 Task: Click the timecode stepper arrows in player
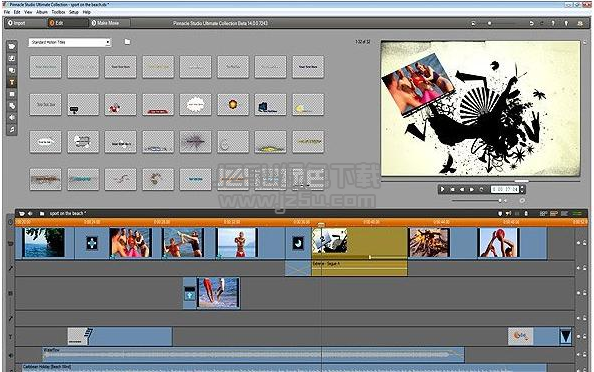click(x=522, y=189)
